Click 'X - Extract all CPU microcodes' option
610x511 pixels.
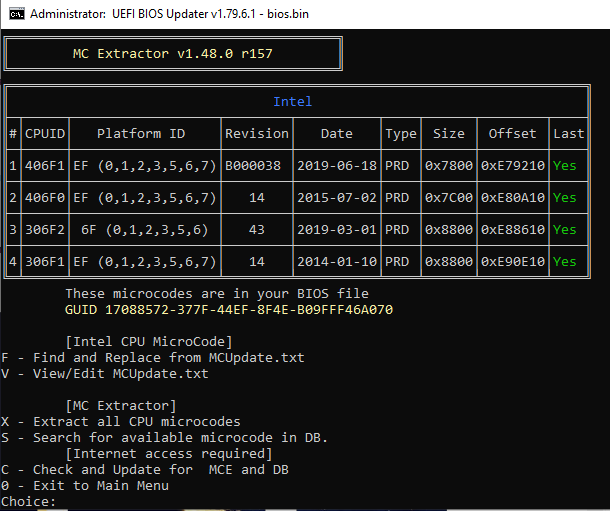[x=121, y=422]
